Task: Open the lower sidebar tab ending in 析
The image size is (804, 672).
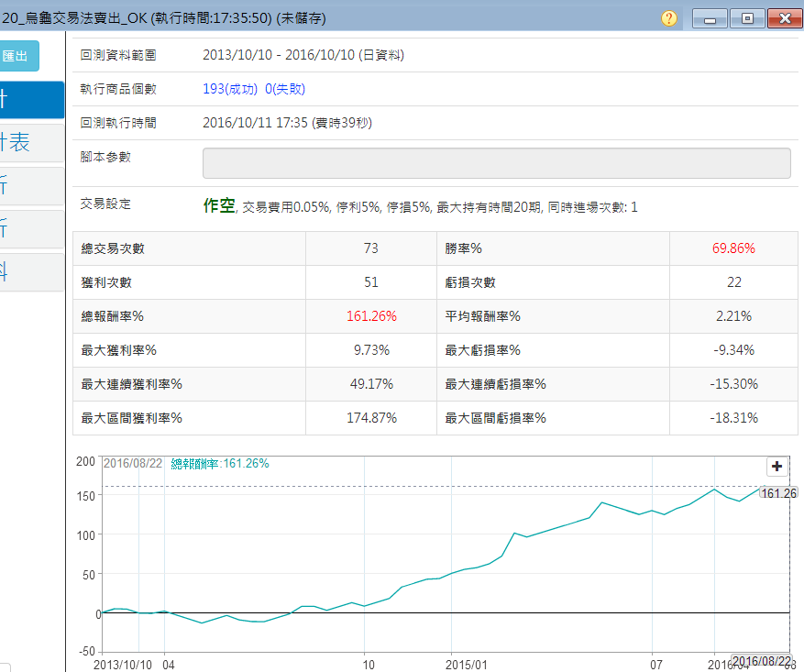Action: 31,229
